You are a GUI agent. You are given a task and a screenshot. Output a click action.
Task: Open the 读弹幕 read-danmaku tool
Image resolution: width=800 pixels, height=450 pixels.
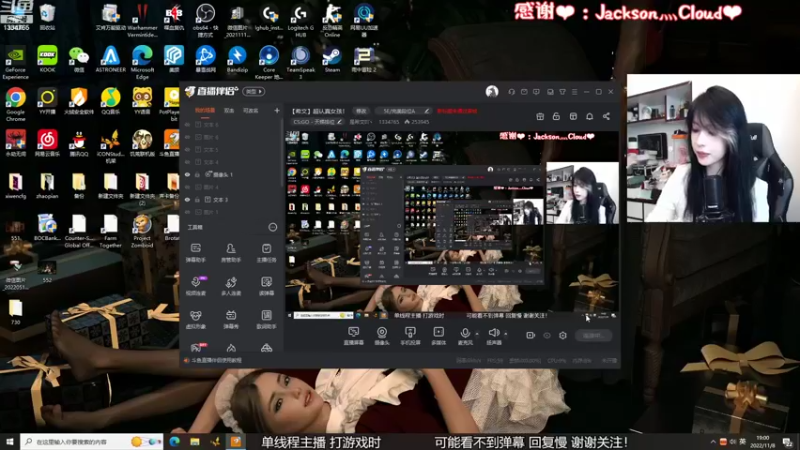tap(266, 286)
